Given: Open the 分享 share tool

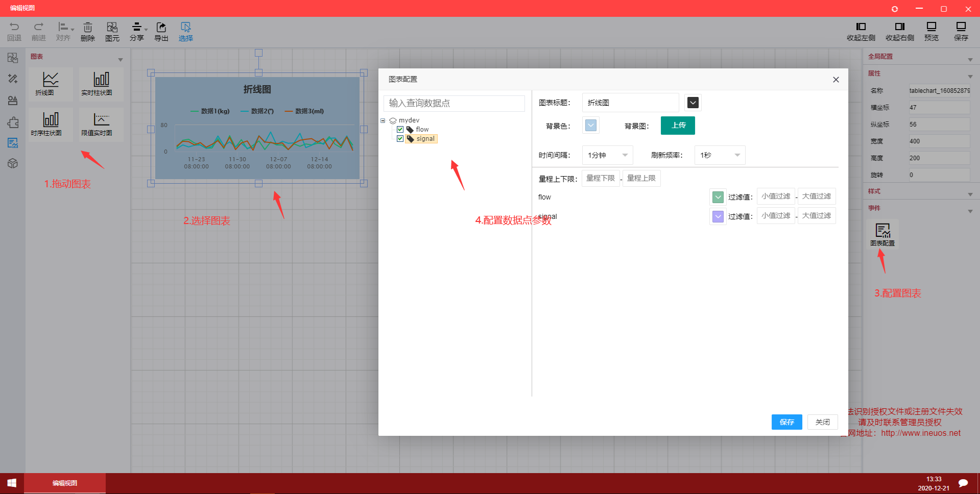Looking at the screenshot, I should (x=137, y=32).
